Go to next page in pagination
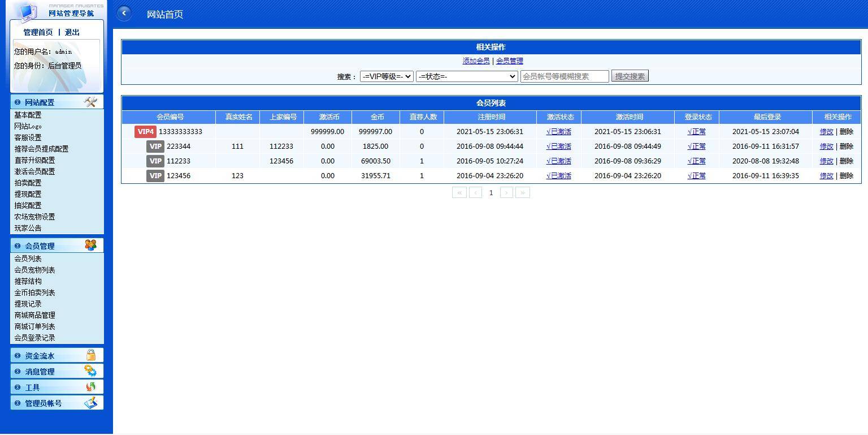 point(506,193)
